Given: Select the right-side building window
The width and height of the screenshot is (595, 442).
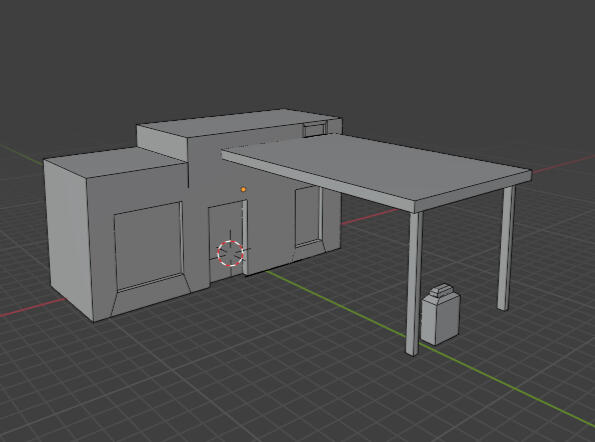Looking at the screenshot, I should click(x=308, y=216).
